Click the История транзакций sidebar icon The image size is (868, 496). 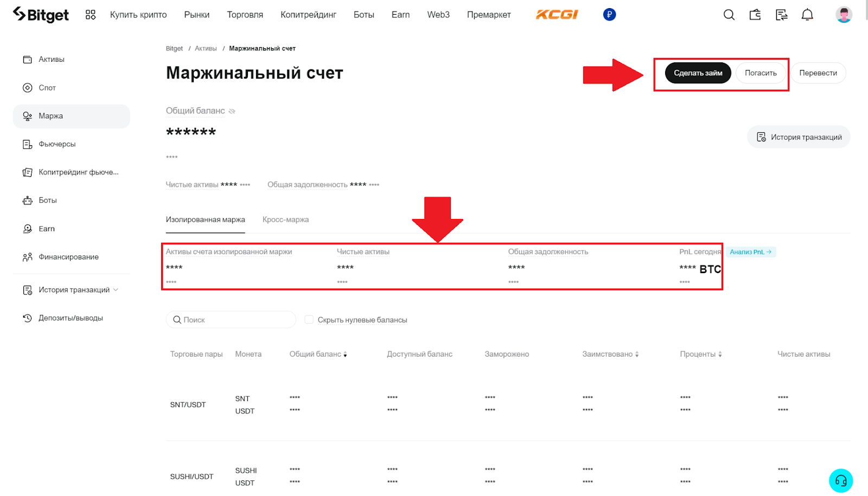[28, 290]
